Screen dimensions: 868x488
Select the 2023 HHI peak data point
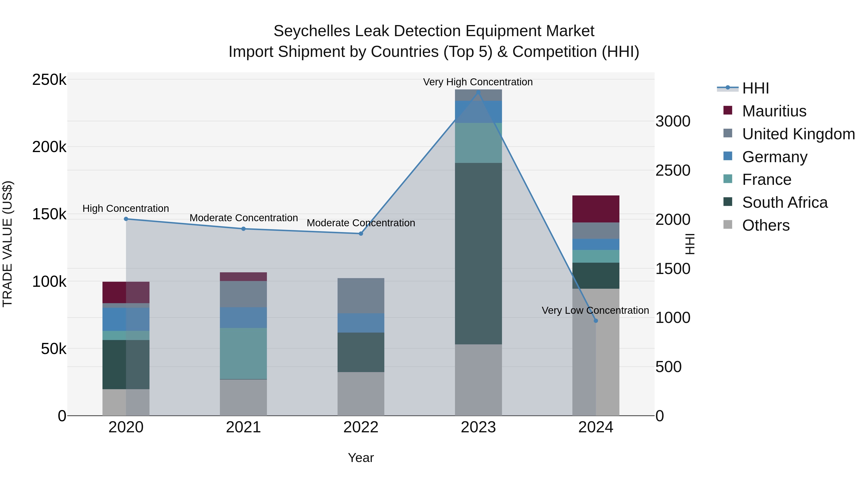478,92
